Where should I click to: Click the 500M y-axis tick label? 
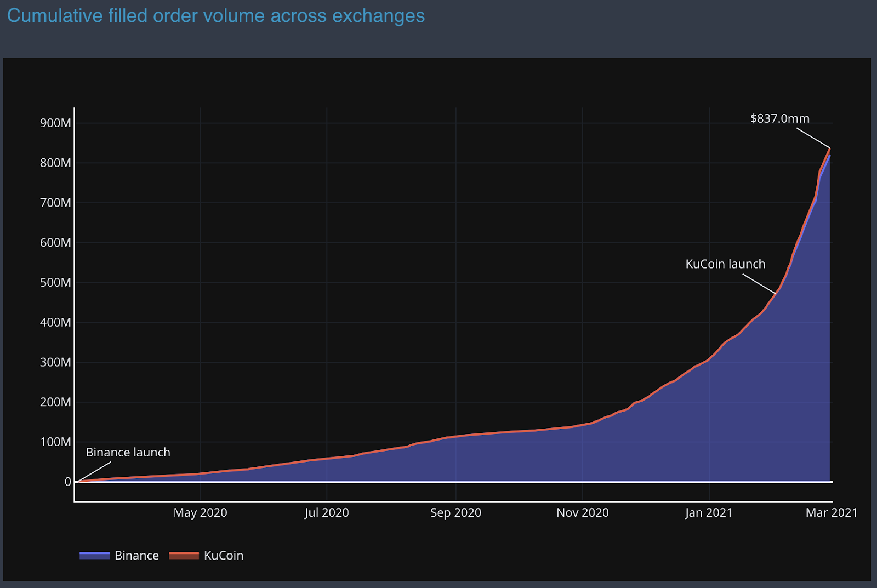tap(55, 283)
